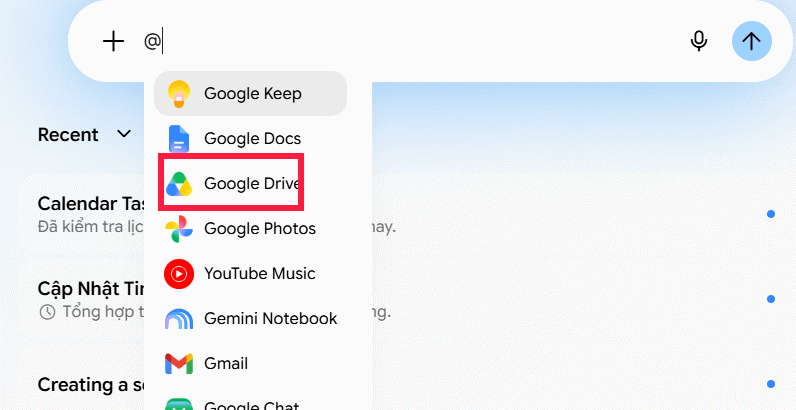Open the Creating a s… recent chat
796x410 pixels.
[91, 385]
